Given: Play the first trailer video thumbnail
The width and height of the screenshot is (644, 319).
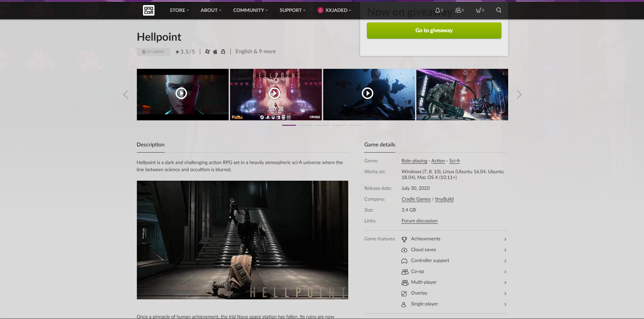Looking at the screenshot, I should tap(183, 94).
